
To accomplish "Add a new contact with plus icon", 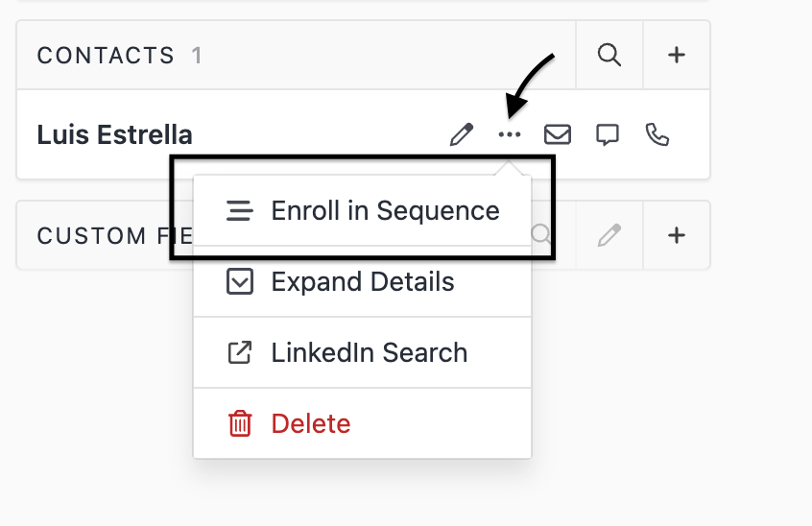I will pos(677,55).
